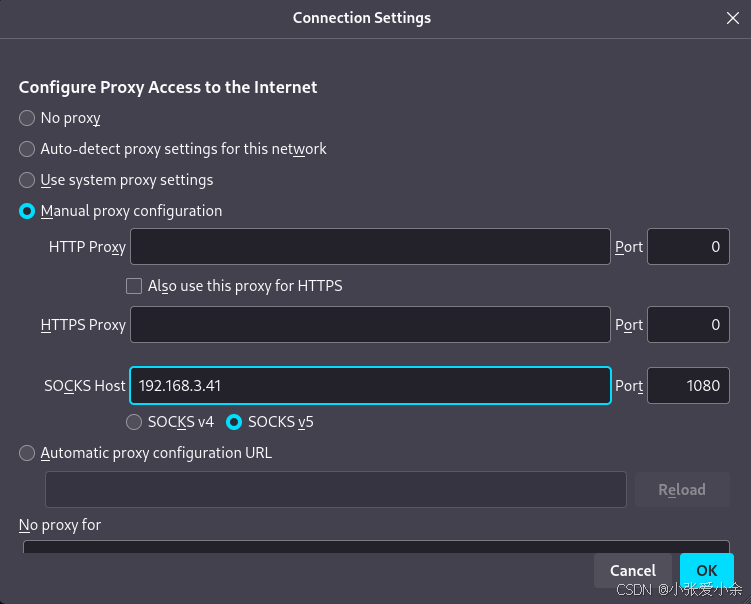Close the Connection Settings dialog
This screenshot has width=751, height=604.
[x=733, y=18]
